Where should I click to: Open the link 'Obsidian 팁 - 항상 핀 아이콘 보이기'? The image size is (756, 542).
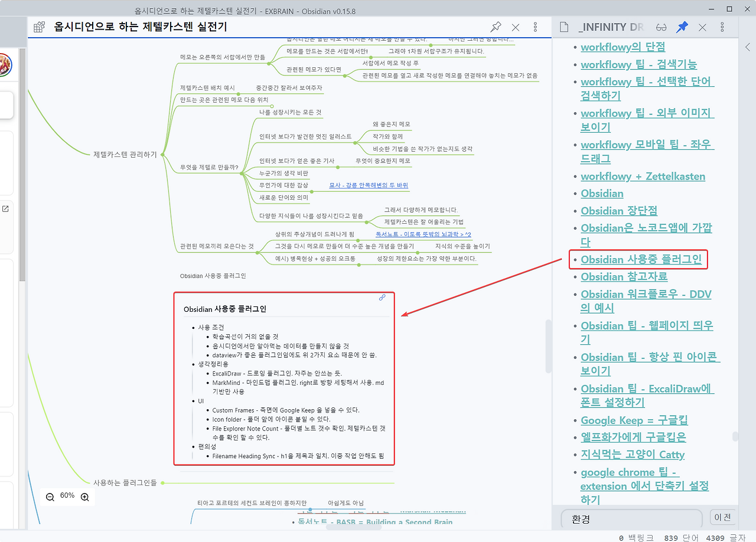tap(650, 364)
